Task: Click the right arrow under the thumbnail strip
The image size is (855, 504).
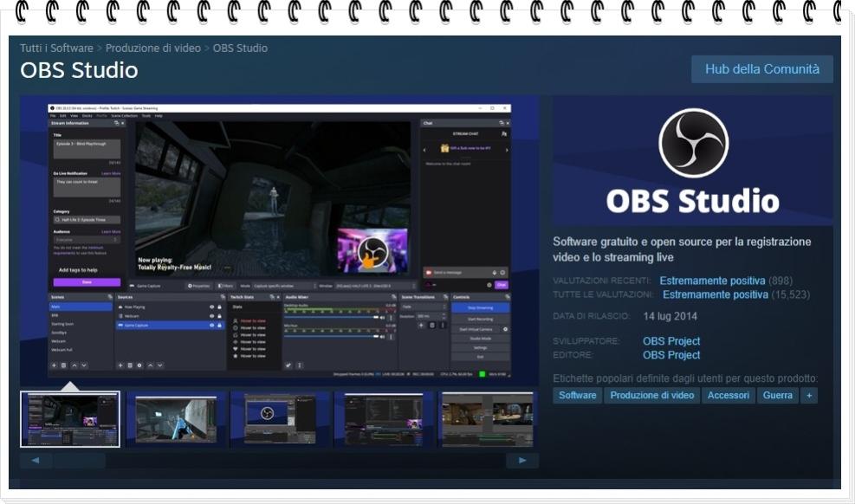Action: (522, 461)
